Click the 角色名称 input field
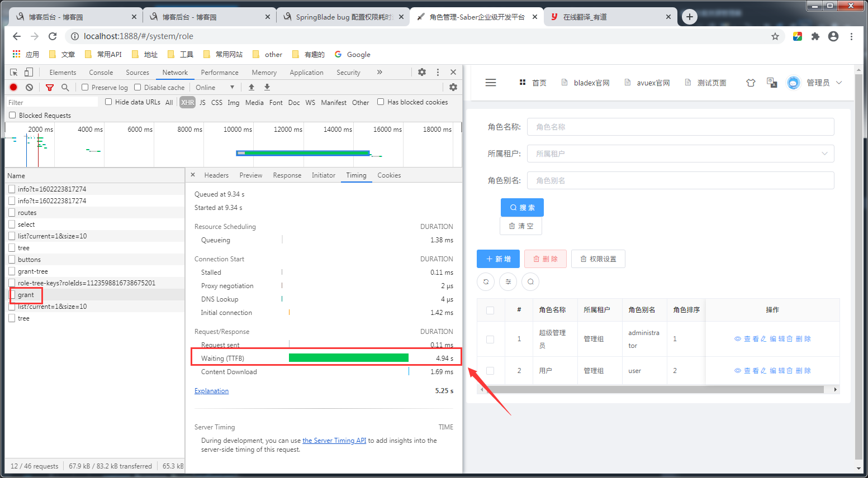Viewport: 868px width, 478px height. point(681,127)
